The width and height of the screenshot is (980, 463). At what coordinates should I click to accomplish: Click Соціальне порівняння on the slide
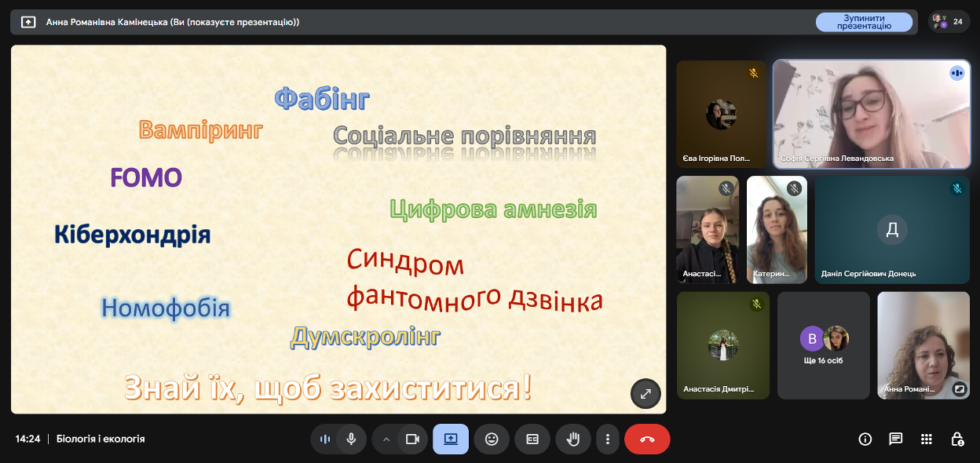tap(465, 136)
